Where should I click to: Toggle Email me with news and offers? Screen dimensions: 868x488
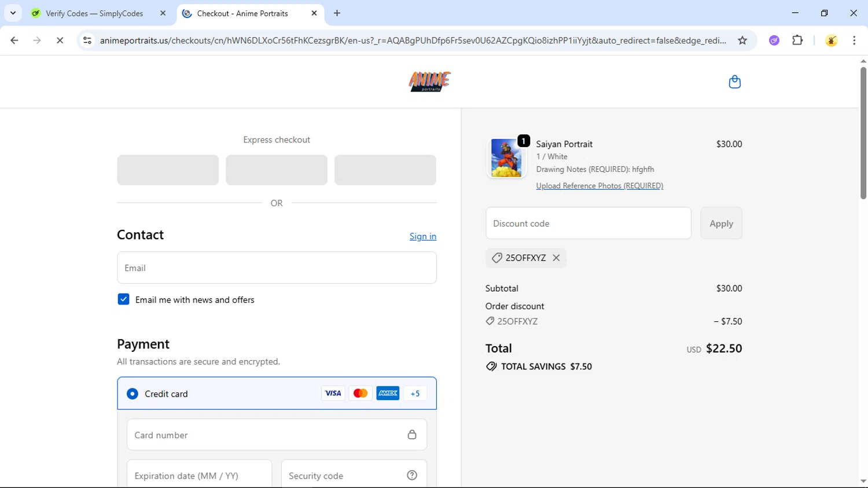(x=123, y=299)
